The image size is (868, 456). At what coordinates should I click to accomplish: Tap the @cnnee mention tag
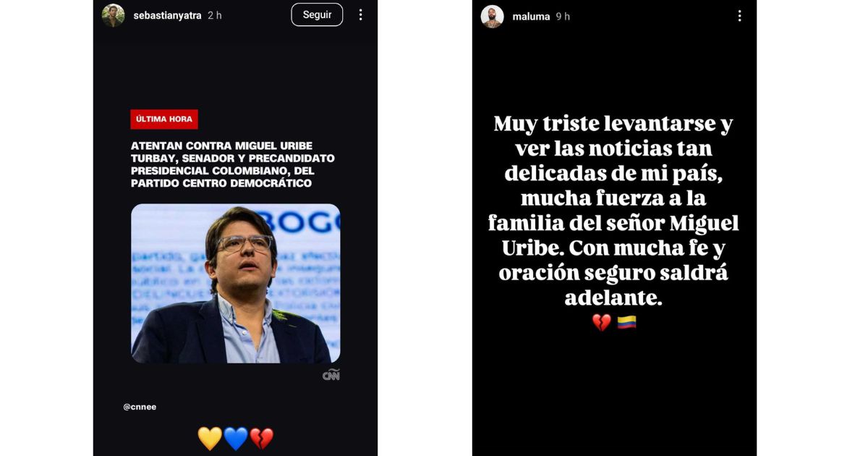[x=140, y=407]
